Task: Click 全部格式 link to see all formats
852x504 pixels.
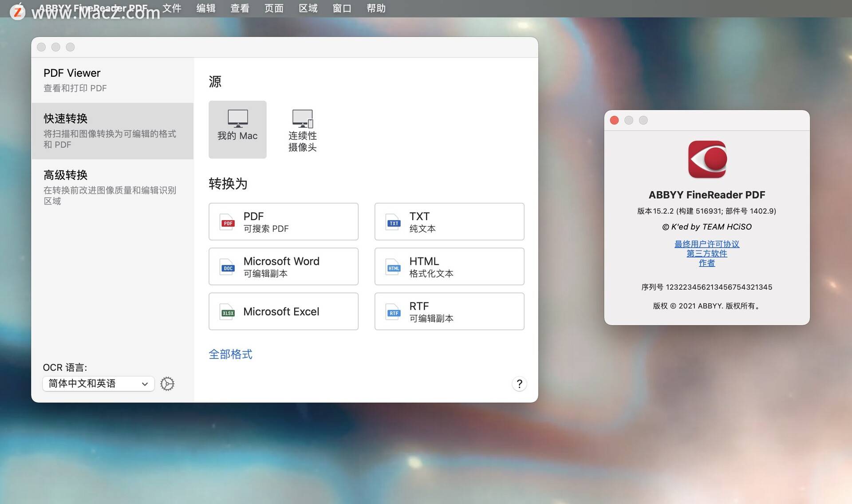Action: click(230, 354)
